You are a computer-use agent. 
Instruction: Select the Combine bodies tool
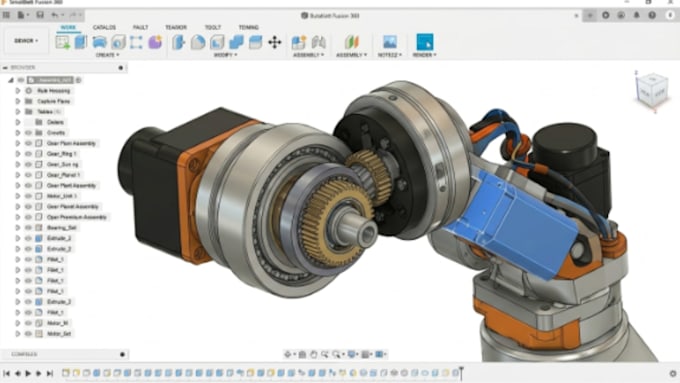click(x=236, y=42)
